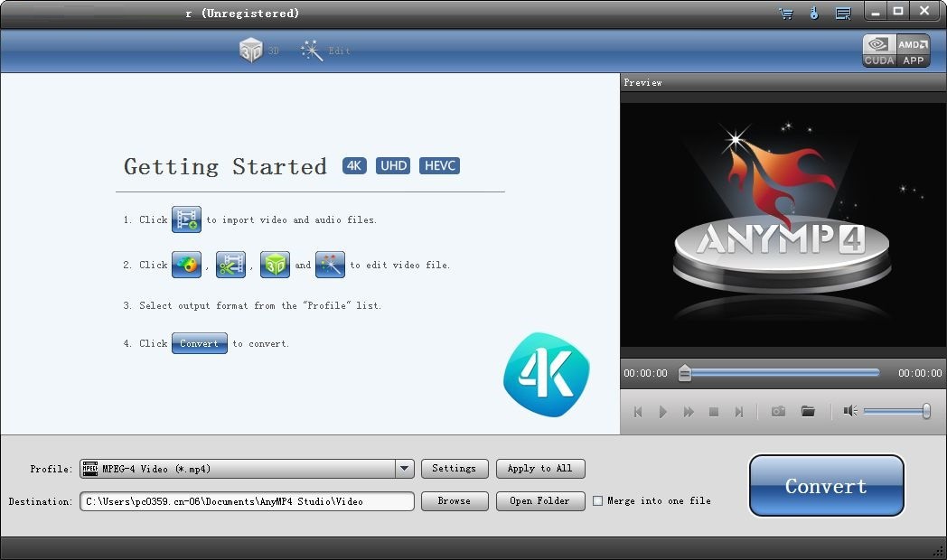
Task: Click the UHD badge
Action: 393,165
